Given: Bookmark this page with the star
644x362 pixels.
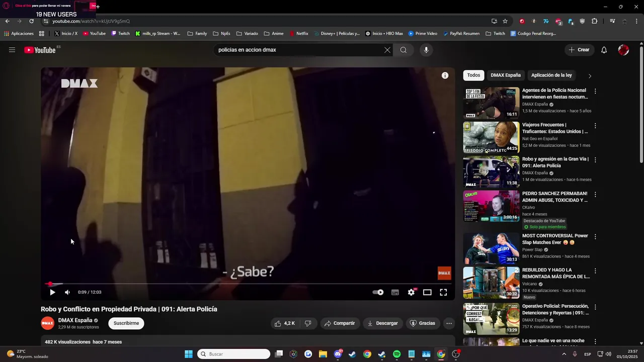Looking at the screenshot, I should click(505, 21).
